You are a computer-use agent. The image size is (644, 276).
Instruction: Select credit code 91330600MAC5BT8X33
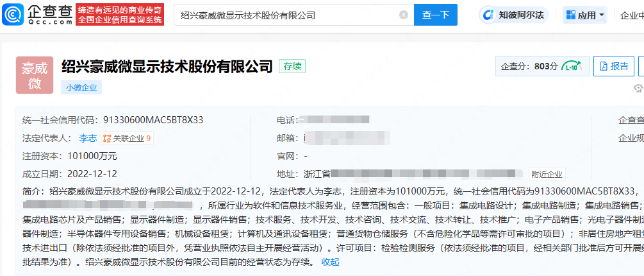tap(153, 121)
